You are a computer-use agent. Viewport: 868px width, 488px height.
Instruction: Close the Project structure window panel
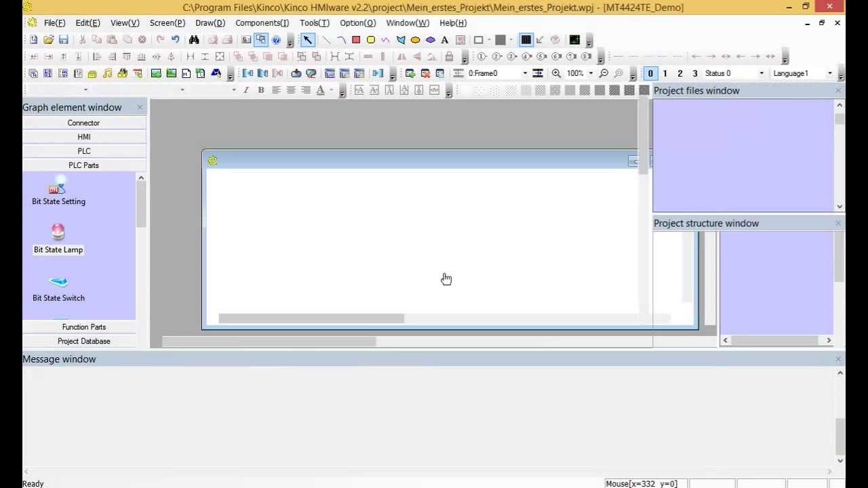pyautogui.click(x=838, y=223)
